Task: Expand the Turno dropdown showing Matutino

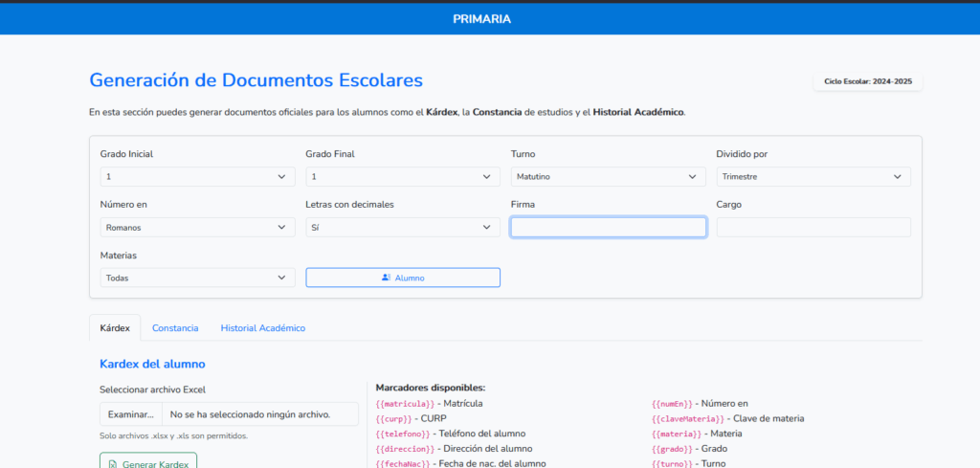Action: 608,177
